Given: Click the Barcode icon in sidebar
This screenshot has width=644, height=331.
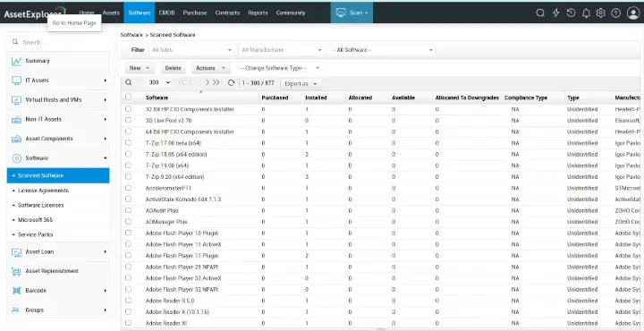Looking at the screenshot, I should [16, 291].
